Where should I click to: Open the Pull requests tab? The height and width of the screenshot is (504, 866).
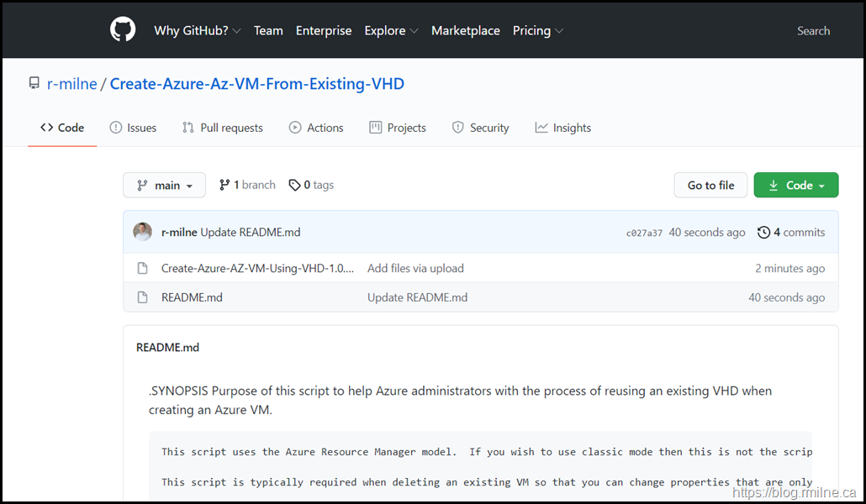223,128
